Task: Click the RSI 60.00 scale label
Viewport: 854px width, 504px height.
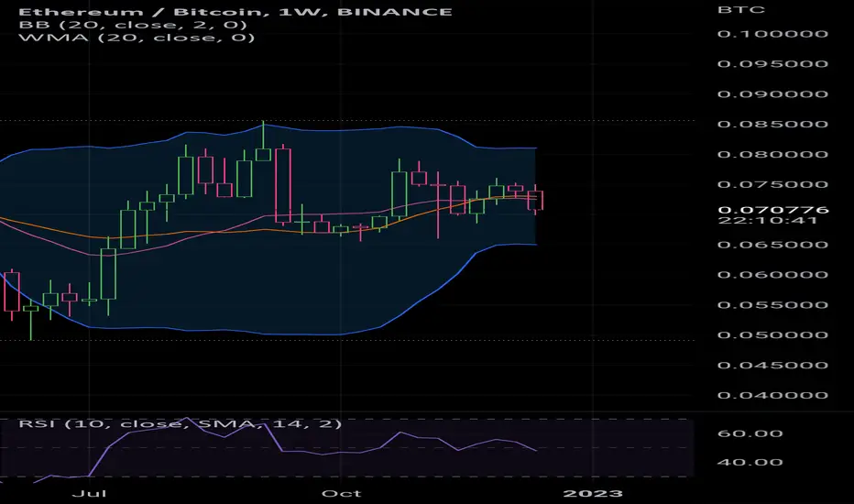Action: click(750, 433)
